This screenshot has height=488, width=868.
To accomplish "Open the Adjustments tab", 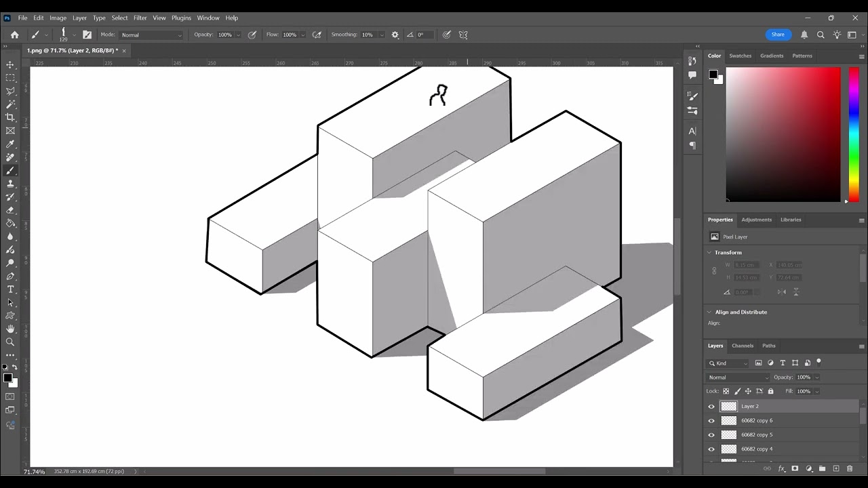I will (x=757, y=220).
